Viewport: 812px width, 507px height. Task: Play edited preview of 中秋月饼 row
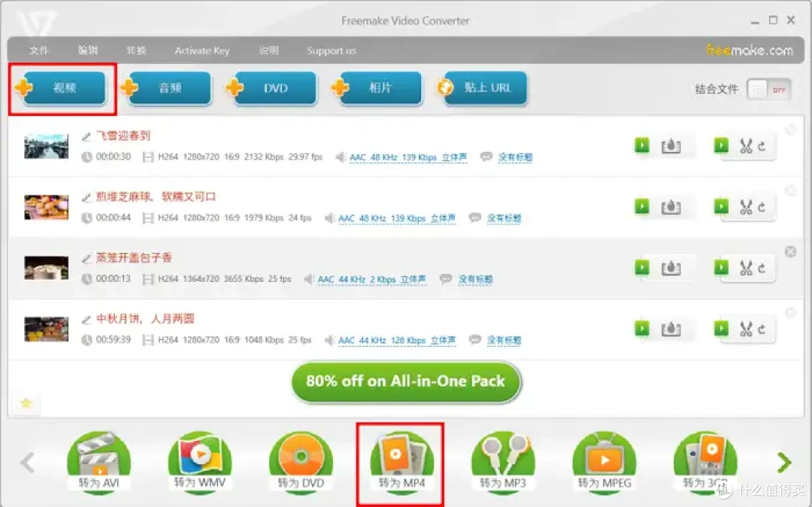coord(721,328)
